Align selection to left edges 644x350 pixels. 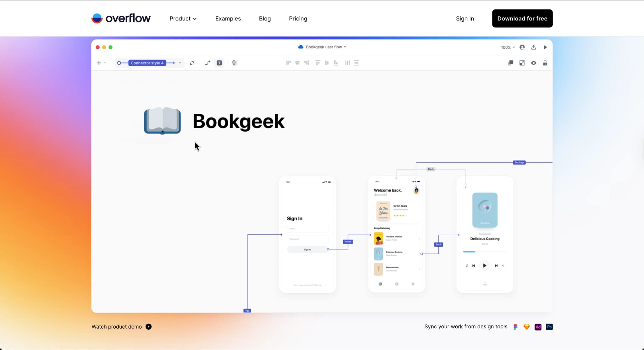(x=288, y=63)
